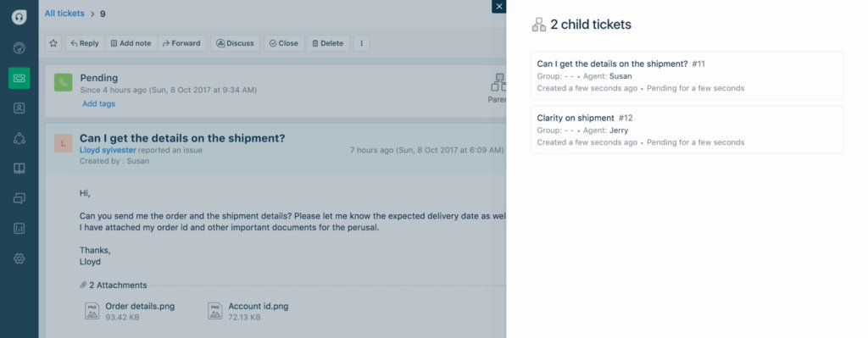Open the Contacts icon in sidebar

pos(19,108)
